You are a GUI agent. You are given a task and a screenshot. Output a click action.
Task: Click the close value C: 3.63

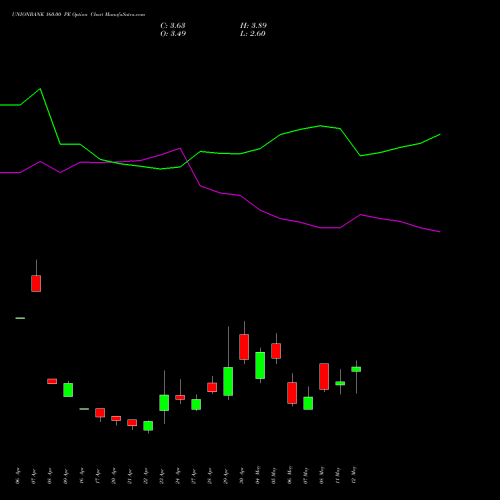(173, 26)
